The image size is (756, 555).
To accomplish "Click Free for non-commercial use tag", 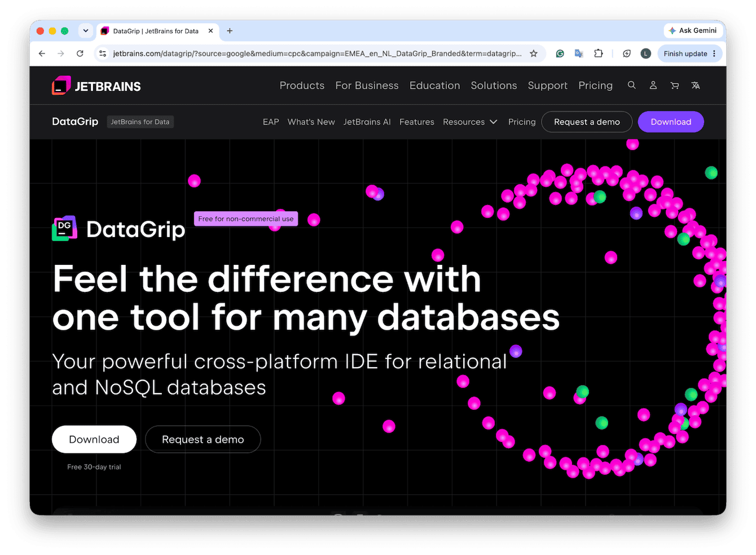I will click(x=246, y=218).
